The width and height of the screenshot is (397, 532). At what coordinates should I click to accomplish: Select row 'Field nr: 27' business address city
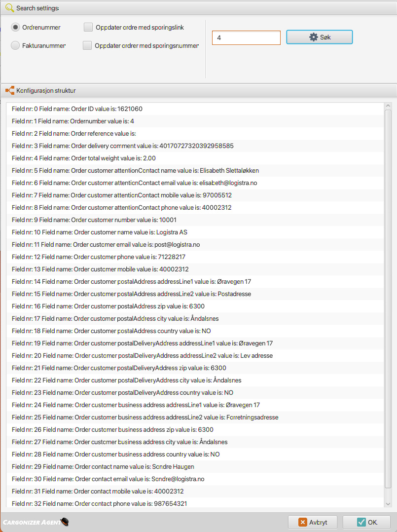[x=195, y=442]
